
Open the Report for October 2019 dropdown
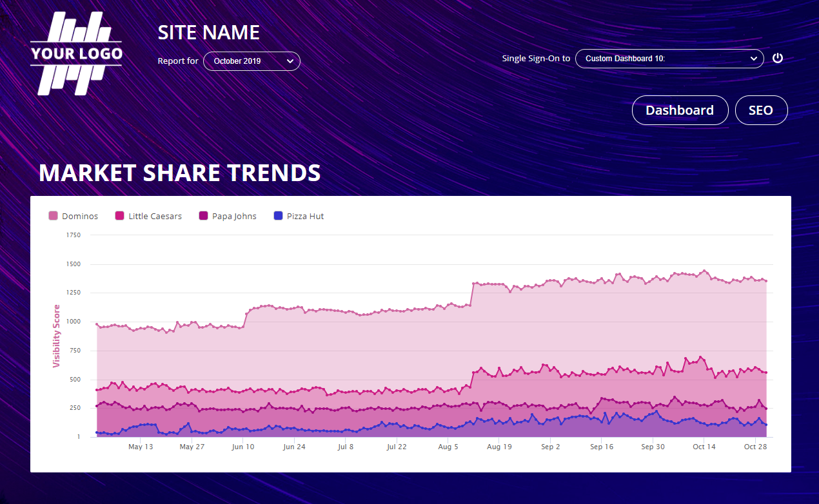tap(252, 61)
